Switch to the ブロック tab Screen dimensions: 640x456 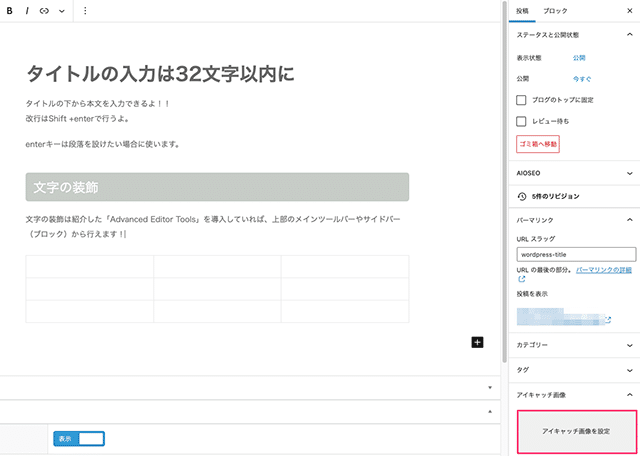[x=553, y=10]
